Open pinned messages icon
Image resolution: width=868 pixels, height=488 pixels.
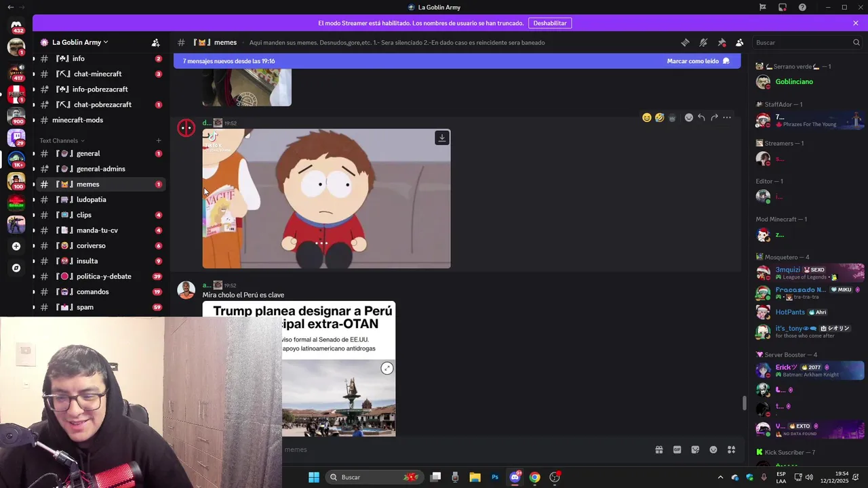click(722, 42)
